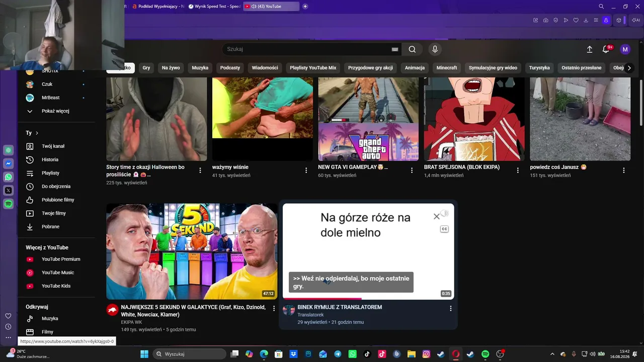The image size is (644, 362).
Task: Go to the 'EKIPA WK' channel
Action: click(131, 322)
